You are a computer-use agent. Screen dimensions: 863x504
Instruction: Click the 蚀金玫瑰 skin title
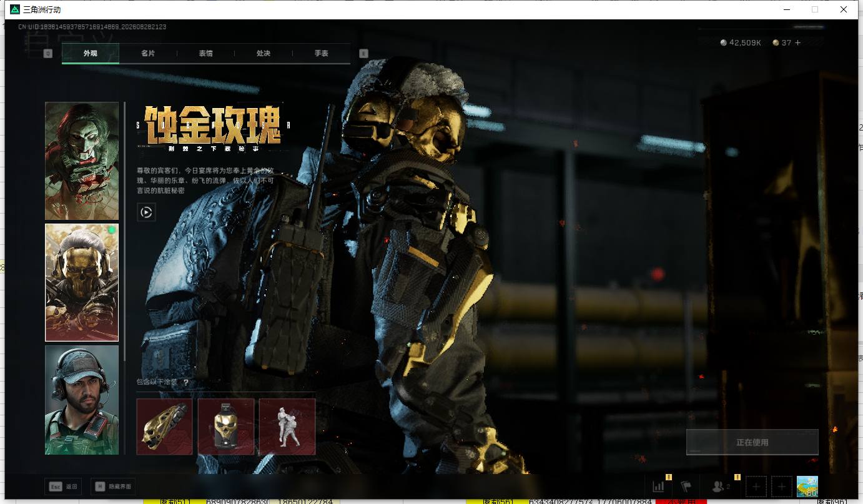coord(212,125)
